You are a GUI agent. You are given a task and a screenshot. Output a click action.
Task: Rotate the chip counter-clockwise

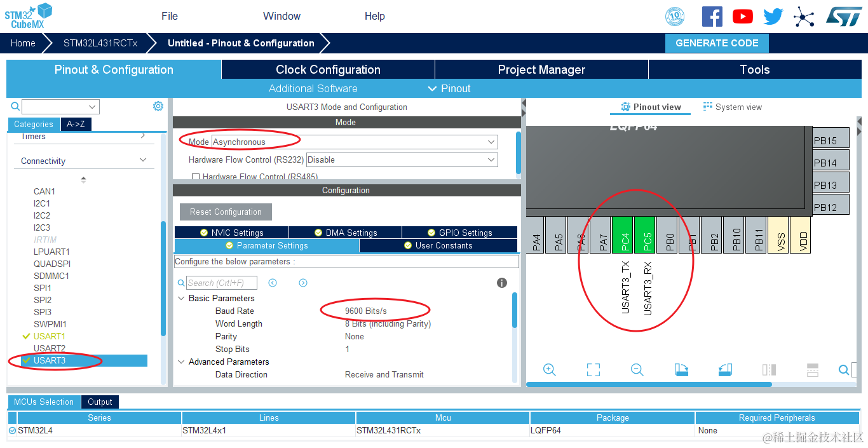click(725, 370)
